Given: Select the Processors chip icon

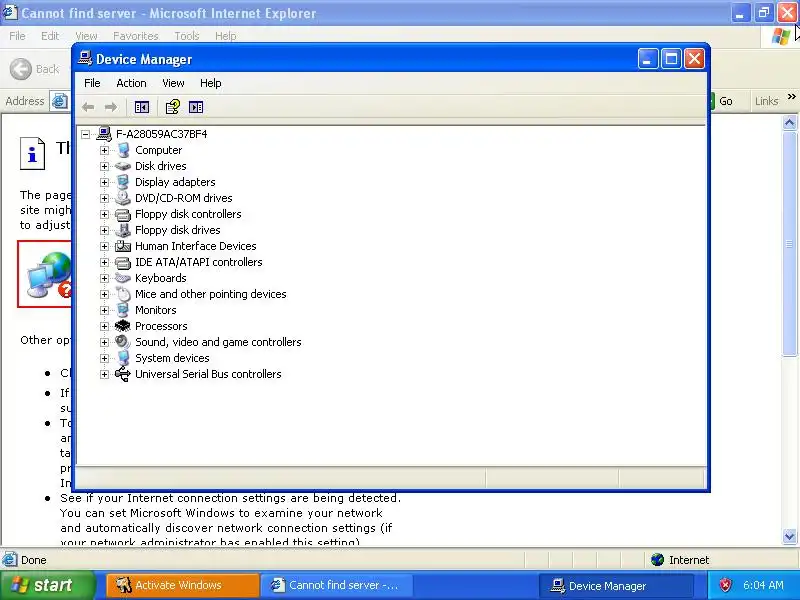Looking at the screenshot, I should click(x=123, y=326).
